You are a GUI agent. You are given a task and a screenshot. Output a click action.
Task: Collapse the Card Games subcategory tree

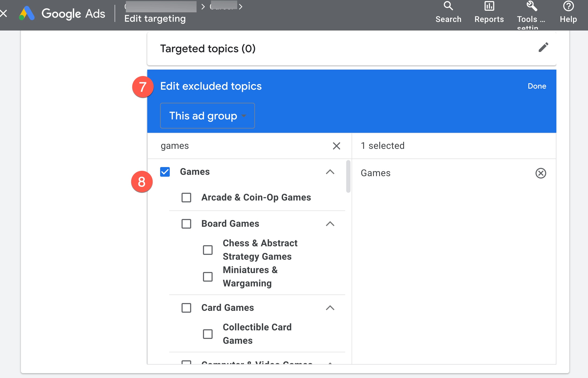[x=330, y=307]
